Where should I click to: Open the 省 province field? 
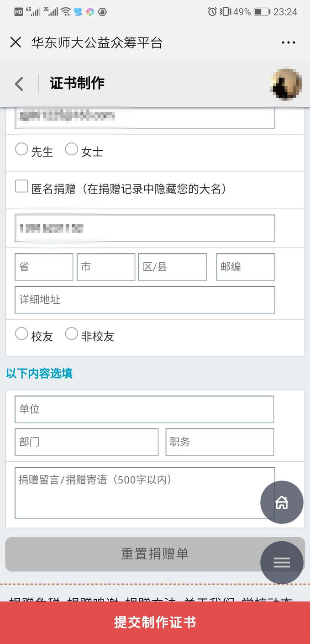44,267
